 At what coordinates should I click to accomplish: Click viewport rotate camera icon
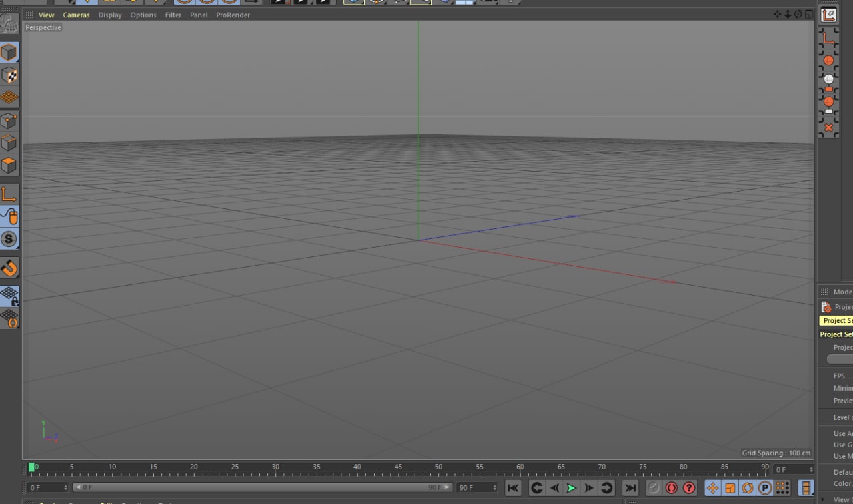pyautogui.click(x=798, y=14)
